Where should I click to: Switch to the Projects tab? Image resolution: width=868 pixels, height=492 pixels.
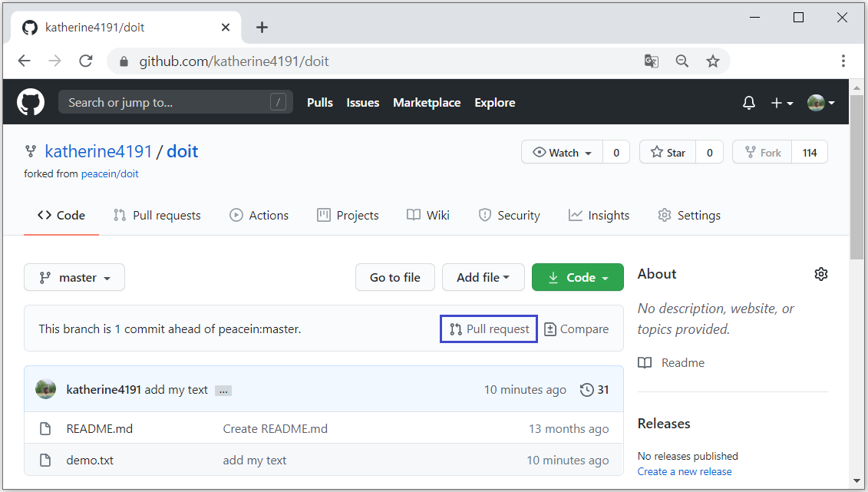tap(348, 215)
